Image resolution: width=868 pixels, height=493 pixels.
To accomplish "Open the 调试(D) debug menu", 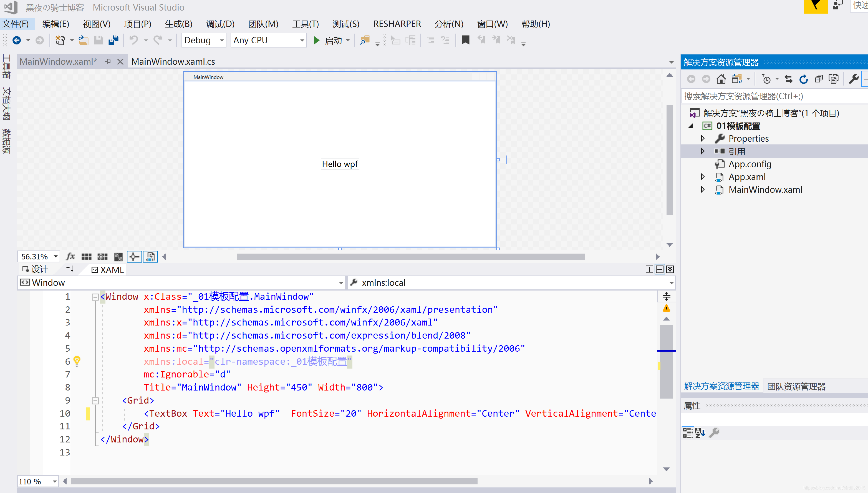I will (x=220, y=24).
